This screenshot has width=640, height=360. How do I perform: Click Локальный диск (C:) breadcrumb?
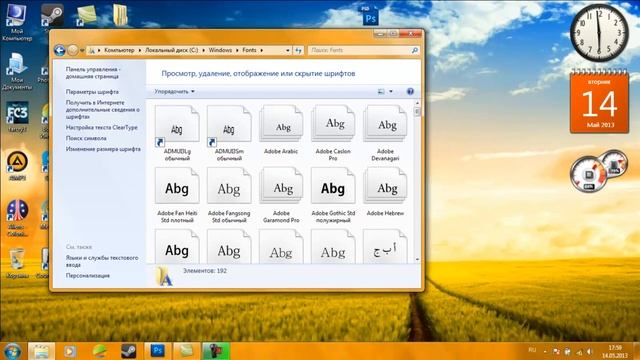coord(172,50)
